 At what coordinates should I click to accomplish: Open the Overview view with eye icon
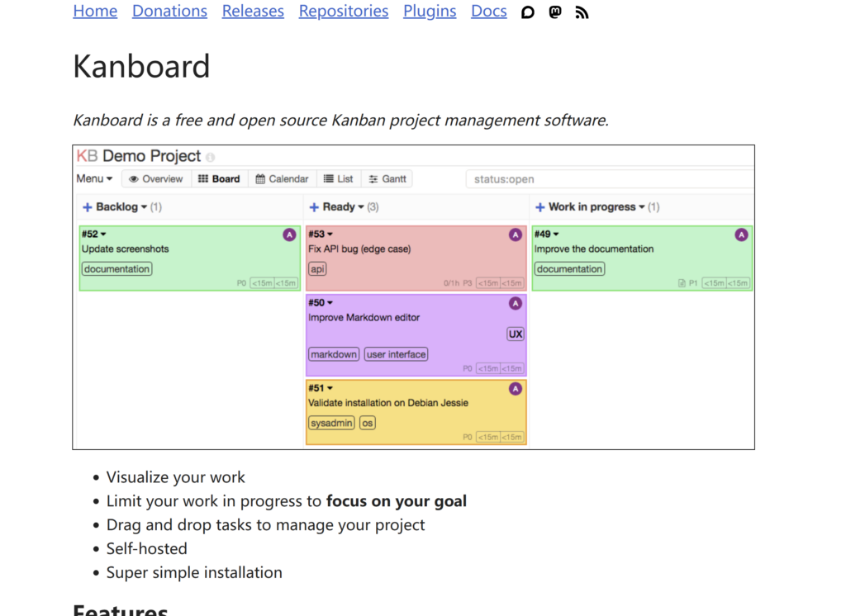tap(156, 179)
